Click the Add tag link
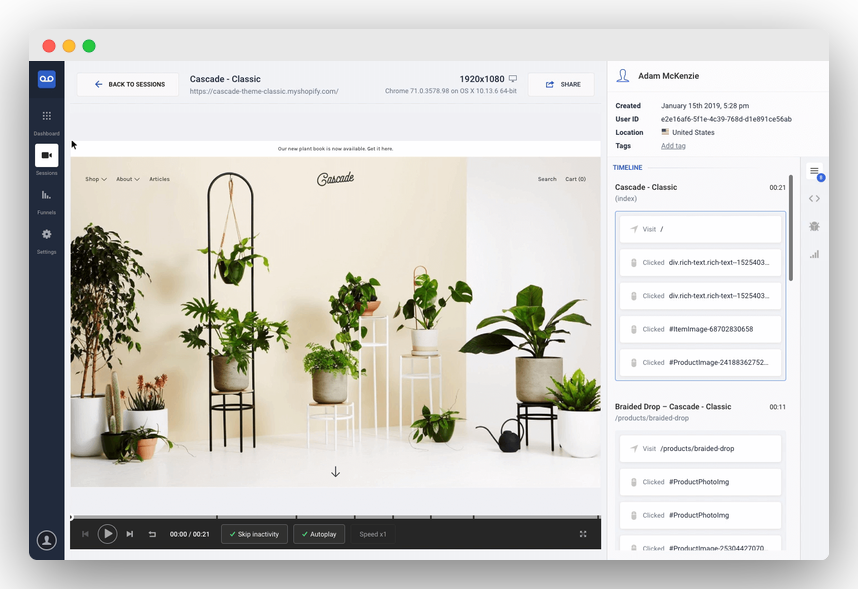 click(x=673, y=146)
